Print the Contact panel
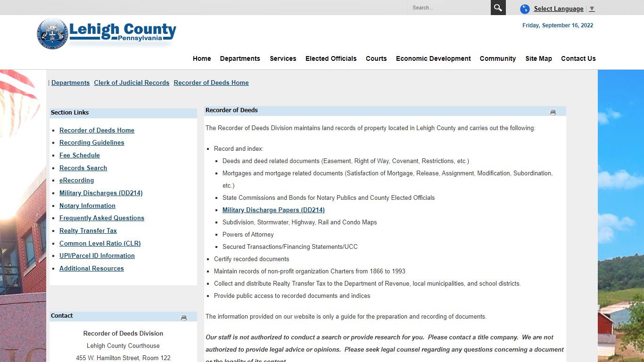 (183, 318)
